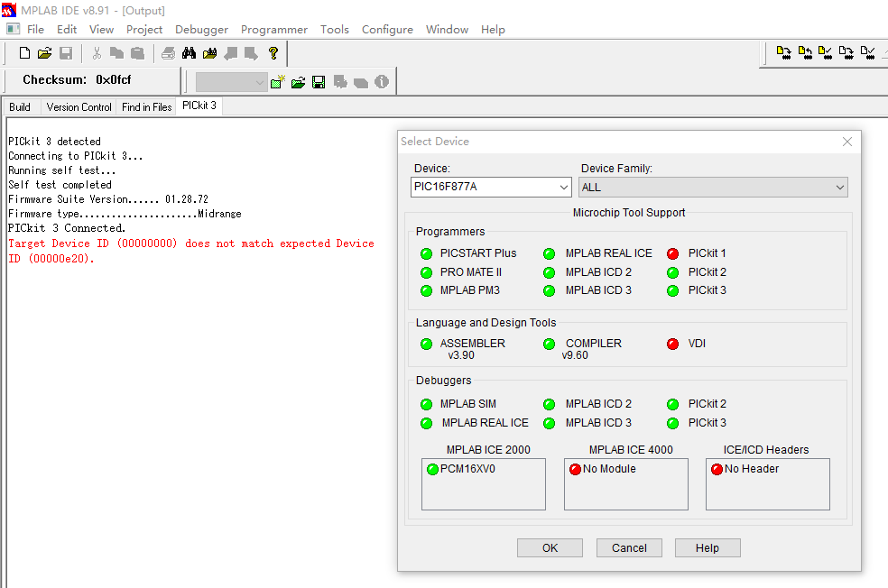Screen dimensions: 888x588
Task: Click the grayed backward navigation icon
Action: pyautogui.click(x=230, y=53)
